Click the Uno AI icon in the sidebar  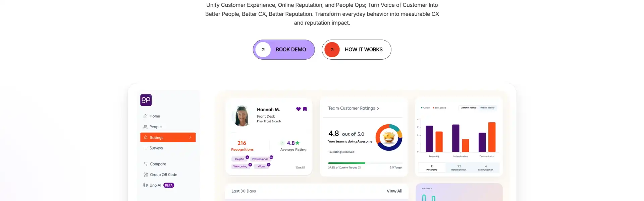click(145, 185)
